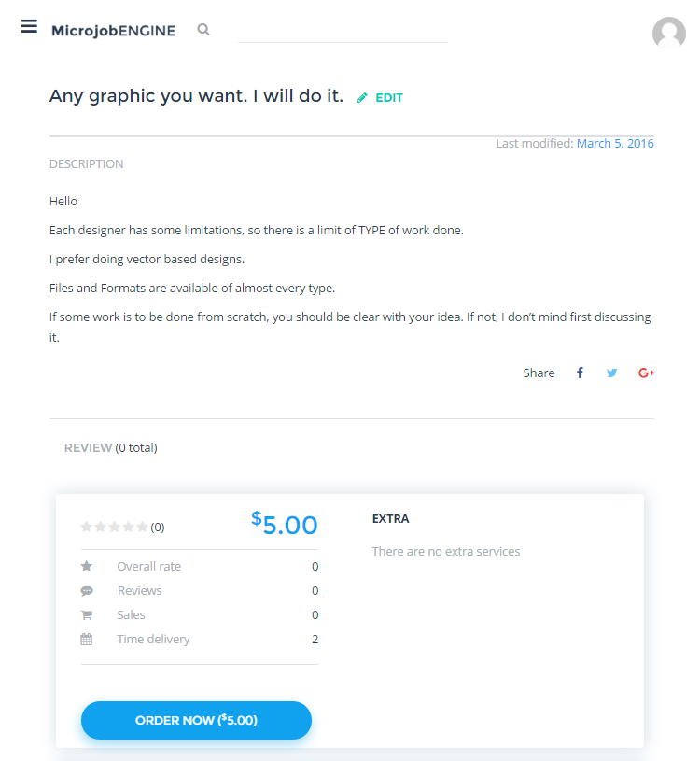Click the search magnifier icon
This screenshot has width=700, height=761.
click(203, 30)
